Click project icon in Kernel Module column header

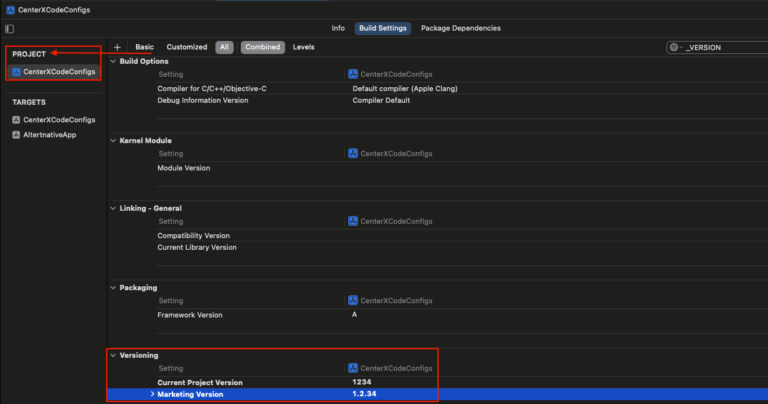click(353, 153)
